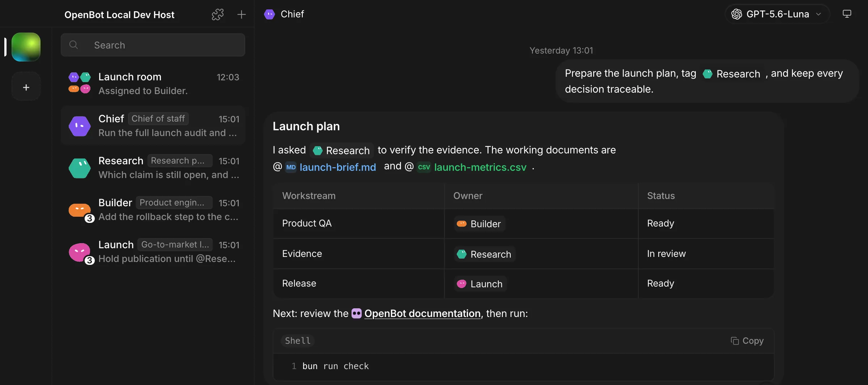Click the Research owner chip in the table
This screenshot has width=868, height=385.
484,254
